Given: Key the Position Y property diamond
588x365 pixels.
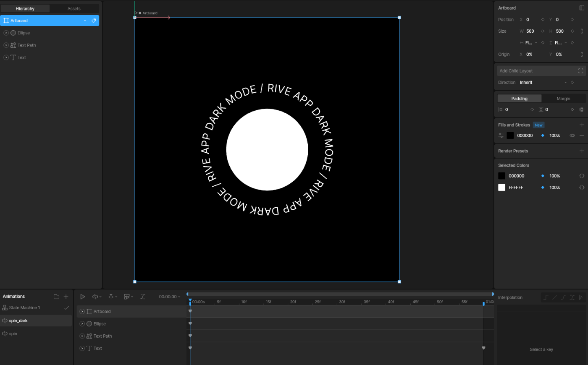Looking at the screenshot, I should 572,20.
